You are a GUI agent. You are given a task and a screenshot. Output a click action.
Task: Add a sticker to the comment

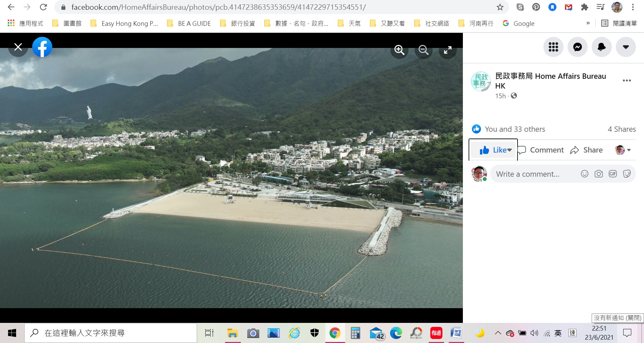(x=627, y=174)
